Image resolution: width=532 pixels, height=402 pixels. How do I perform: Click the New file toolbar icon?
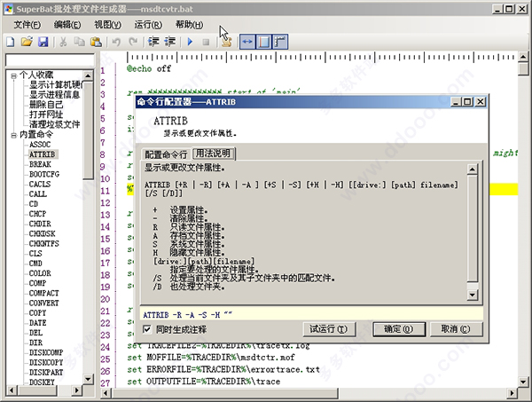(11, 42)
